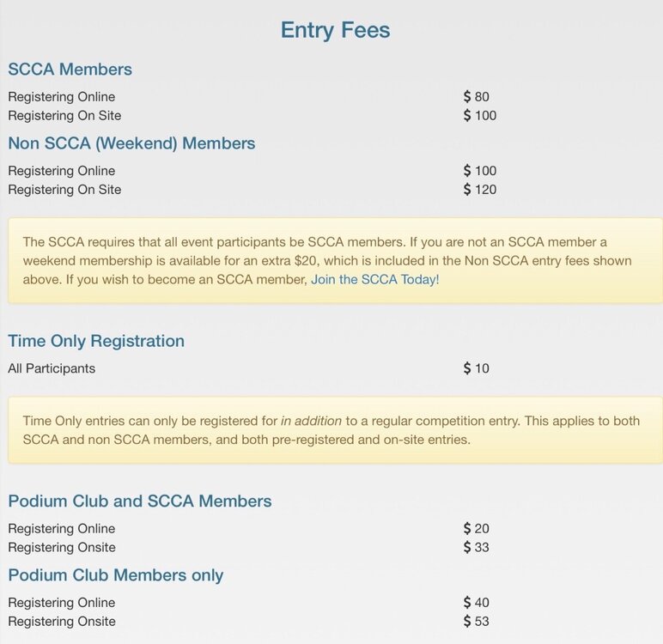The height and width of the screenshot is (644, 663).
Task: Click Registering On Site under SCCA Members
Action: tap(64, 115)
